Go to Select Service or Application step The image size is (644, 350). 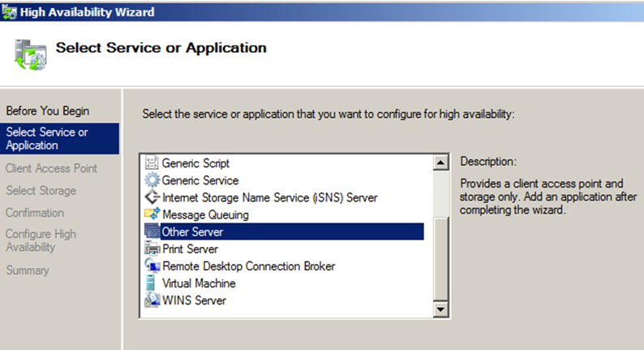tap(59, 139)
